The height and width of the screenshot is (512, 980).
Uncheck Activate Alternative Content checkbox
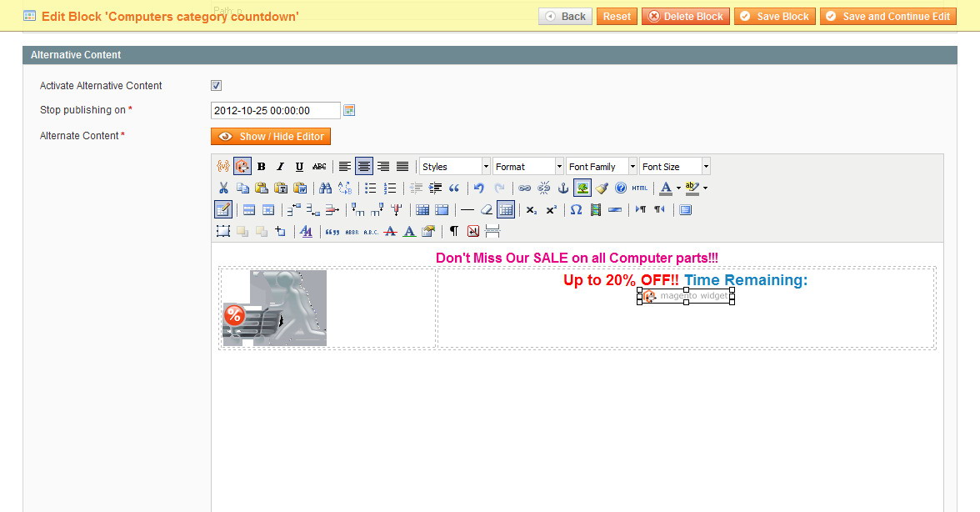216,86
